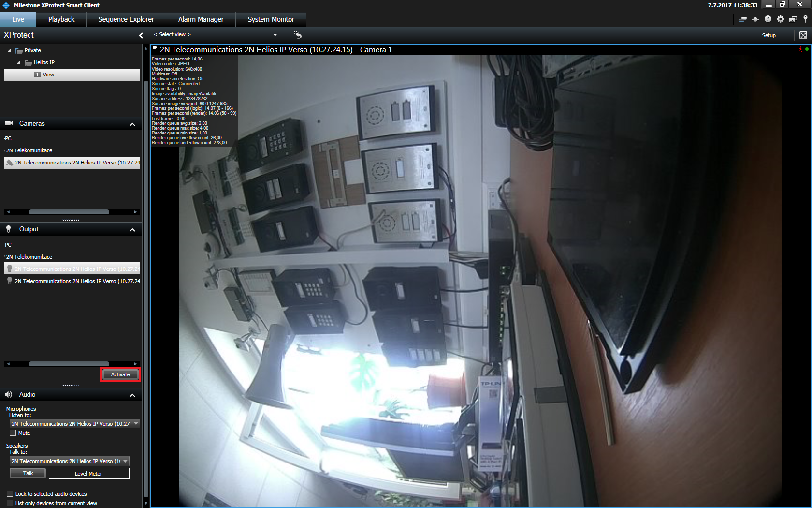This screenshot has width=812, height=508.
Task: Click the key login icon
Action: point(805,19)
